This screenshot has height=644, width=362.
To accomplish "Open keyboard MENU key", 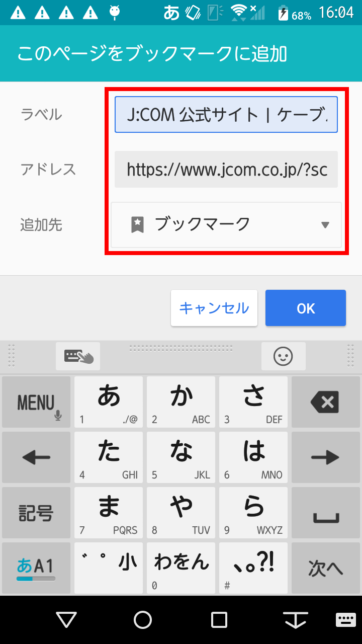I will [x=36, y=402].
